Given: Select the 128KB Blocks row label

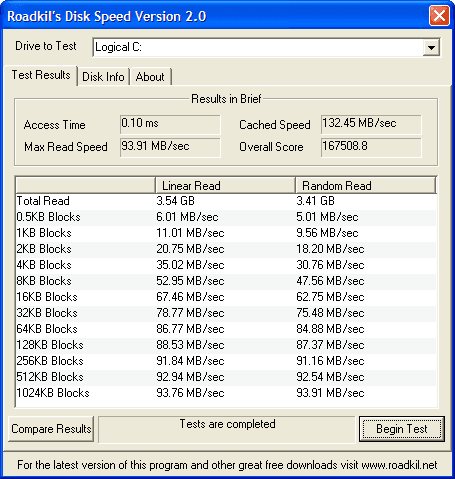Looking at the screenshot, I should [x=50, y=345].
